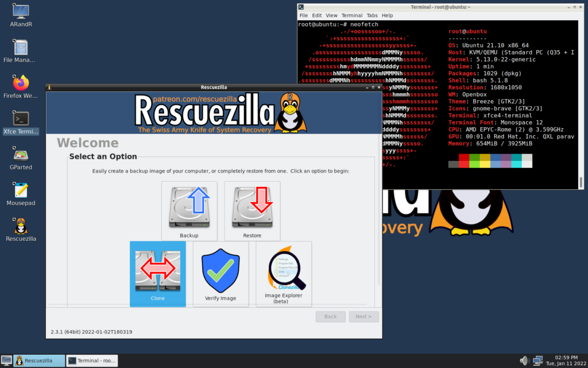This screenshot has width=588, height=368.
Task: Open the File Manager desktop icon
Action: pos(21,50)
